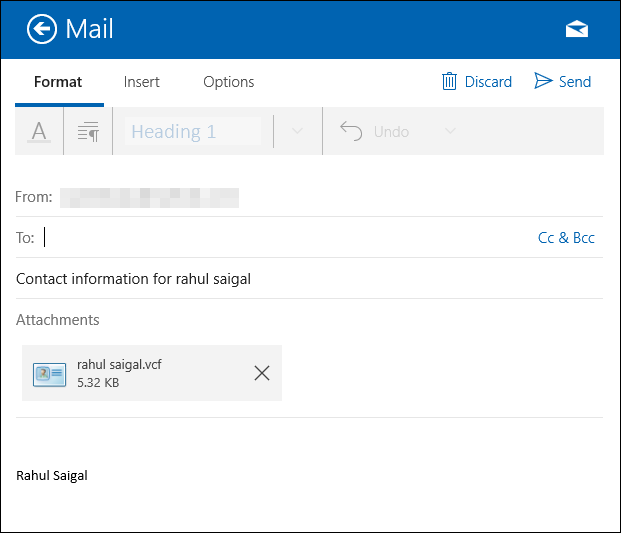Click the Rahul Saigal signature in body
Viewport: 621px width, 533px height.
(x=52, y=476)
